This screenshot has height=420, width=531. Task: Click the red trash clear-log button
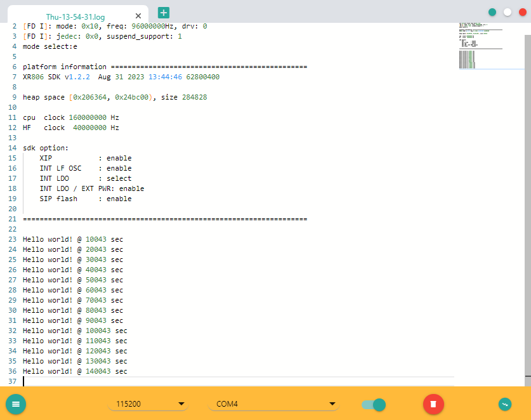tap(433, 404)
